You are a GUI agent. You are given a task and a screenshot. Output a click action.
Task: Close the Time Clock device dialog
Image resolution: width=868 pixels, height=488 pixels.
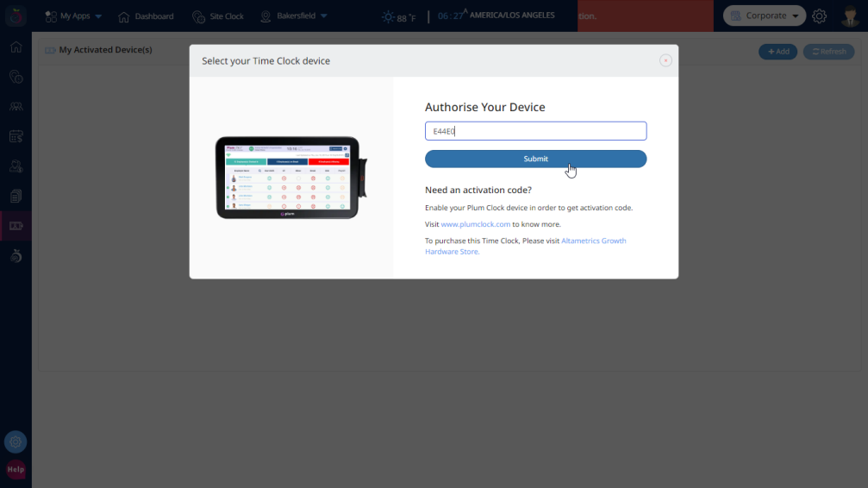[665, 60]
